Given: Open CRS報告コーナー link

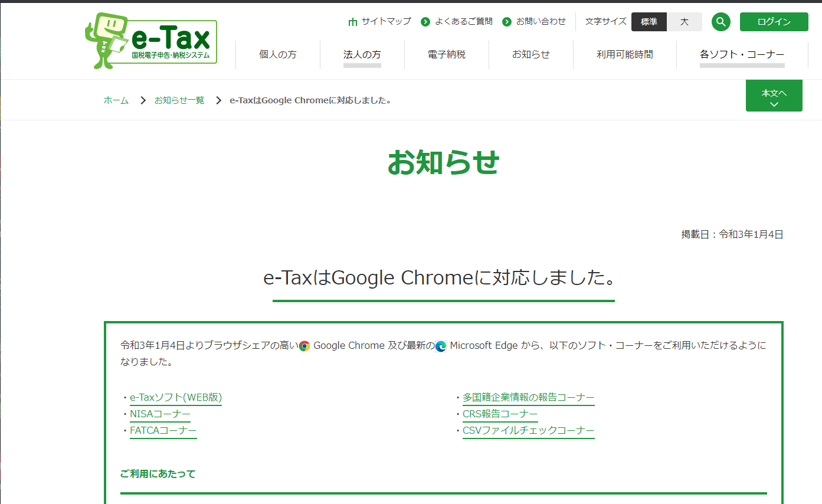Looking at the screenshot, I should pos(500,414).
